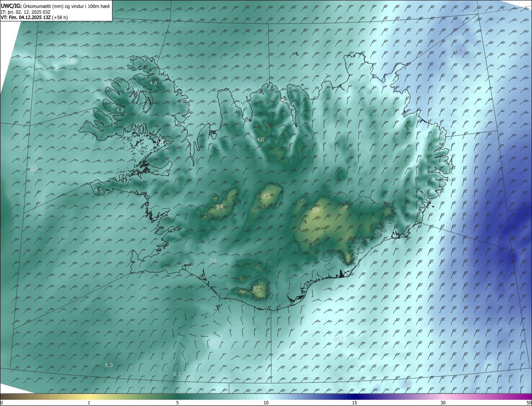Image resolution: width=532 pixels, height=406 pixels.
Task: Click the initial time line "IT: þri. 02. 12. 2025 03Z"
Action: pyautogui.click(x=26, y=12)
